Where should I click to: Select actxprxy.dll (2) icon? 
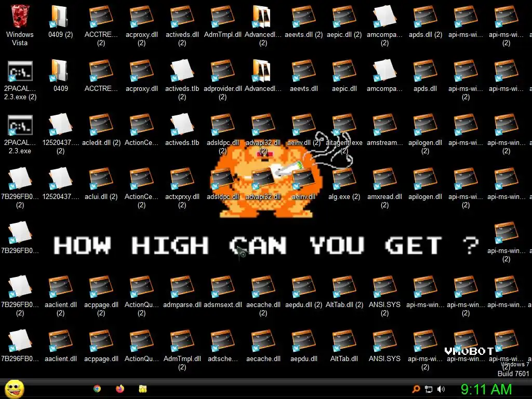pyautogui.click(x=182, y=178)
